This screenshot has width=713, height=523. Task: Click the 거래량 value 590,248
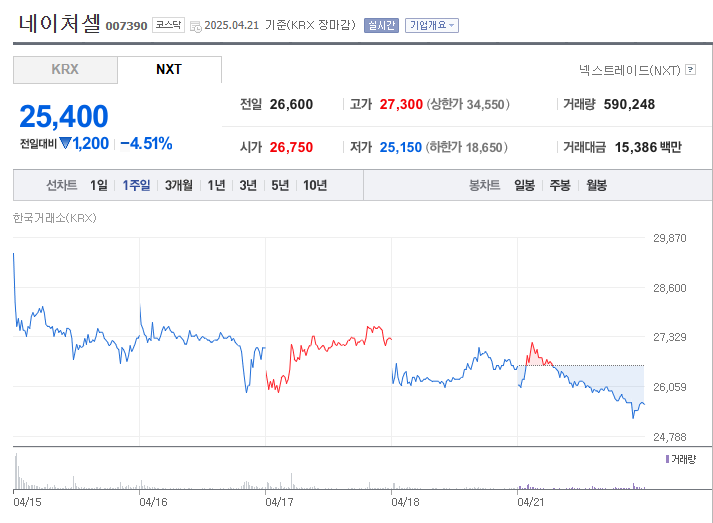pyautogui.click(x=629, y=105)
